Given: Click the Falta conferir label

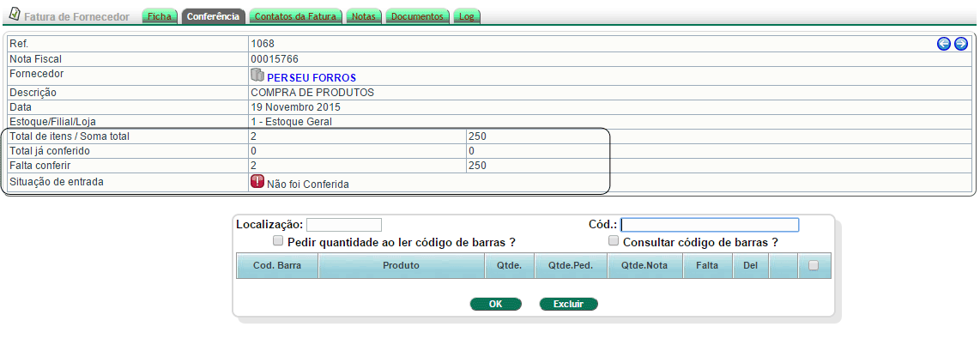Looking at the screenshot, I should (40, 166).
